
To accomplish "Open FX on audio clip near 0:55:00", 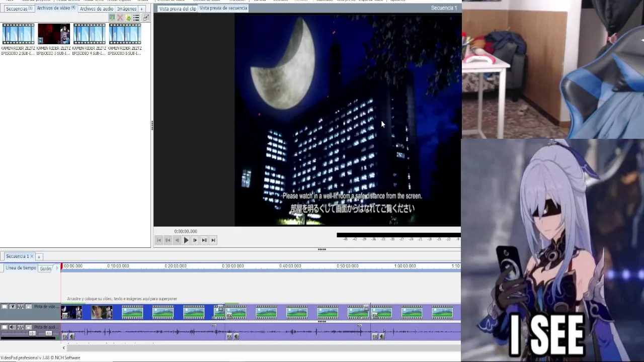I will tap(375, 336).
